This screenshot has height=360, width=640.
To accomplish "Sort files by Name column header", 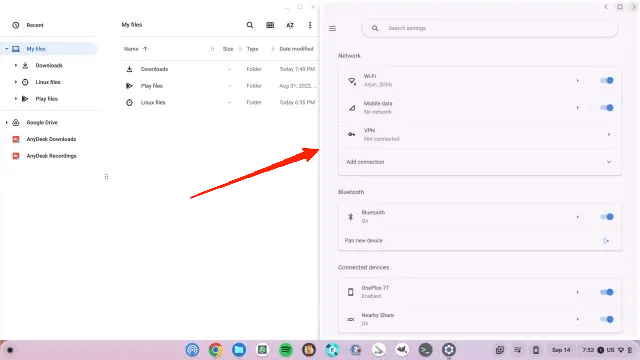I will [x=131, y=49].
